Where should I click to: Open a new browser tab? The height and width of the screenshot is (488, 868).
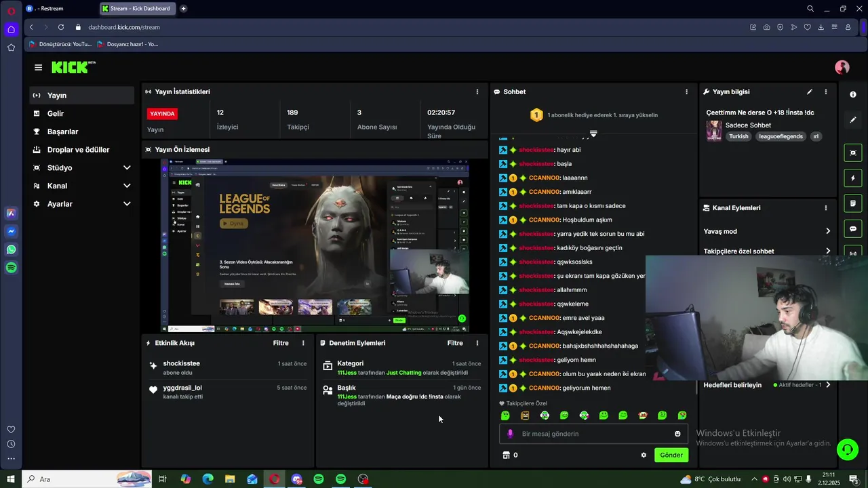point(183,9)
